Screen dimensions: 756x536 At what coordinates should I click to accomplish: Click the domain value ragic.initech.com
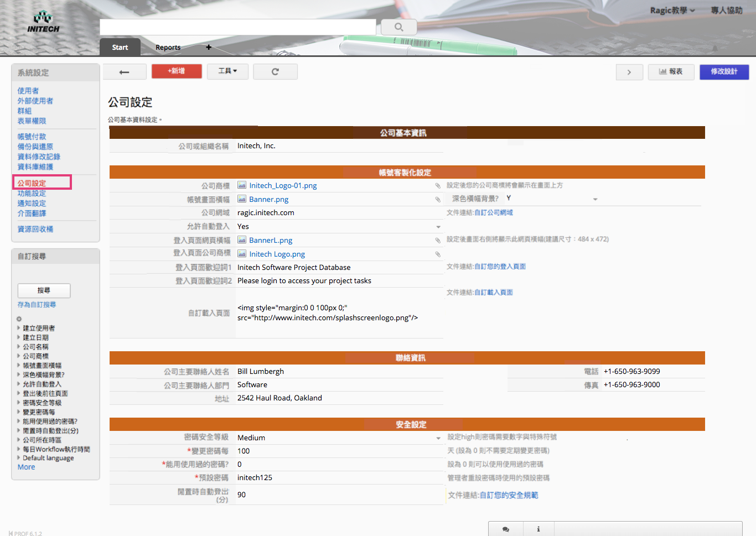[266, 213]
